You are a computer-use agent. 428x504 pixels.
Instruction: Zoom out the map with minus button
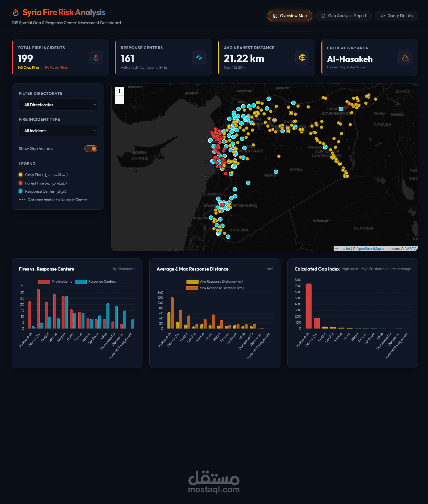[x=119, y=100]
